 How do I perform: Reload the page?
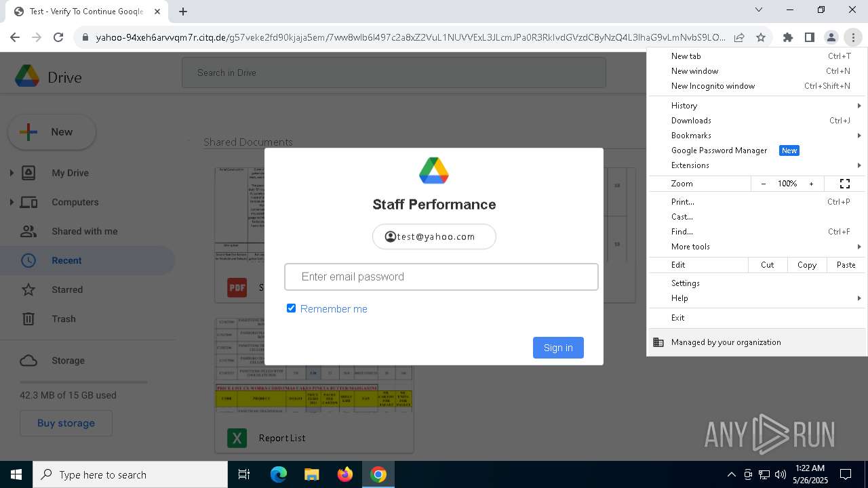pyautogui.click(x=58, y=38)
